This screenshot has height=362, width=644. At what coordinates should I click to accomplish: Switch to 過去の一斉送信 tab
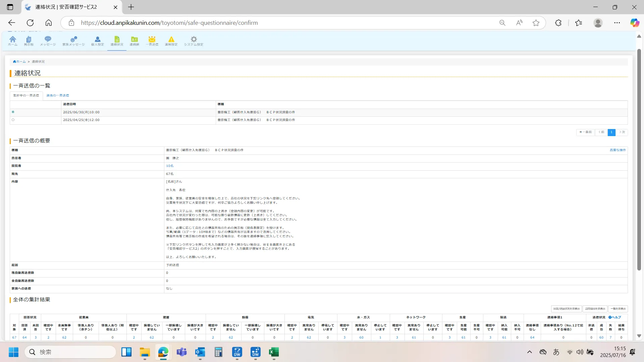[58, 96]
